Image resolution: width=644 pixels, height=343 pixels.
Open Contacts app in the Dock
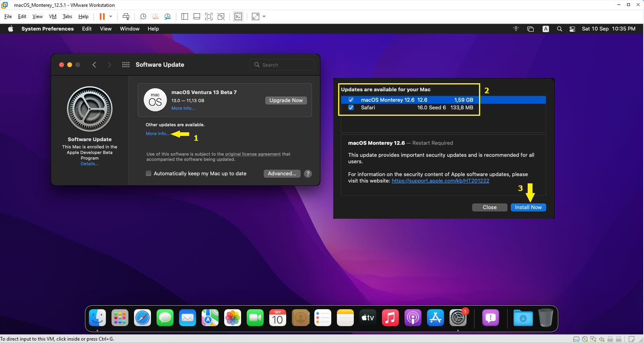click(300, 318)
